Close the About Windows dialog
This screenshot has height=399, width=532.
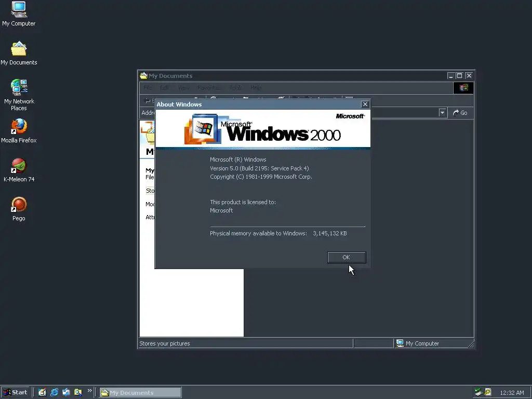365,104
